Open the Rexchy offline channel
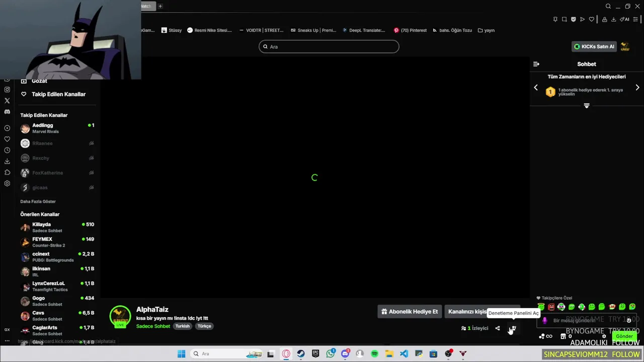The image size is (644, 362). tap(57, 158)
